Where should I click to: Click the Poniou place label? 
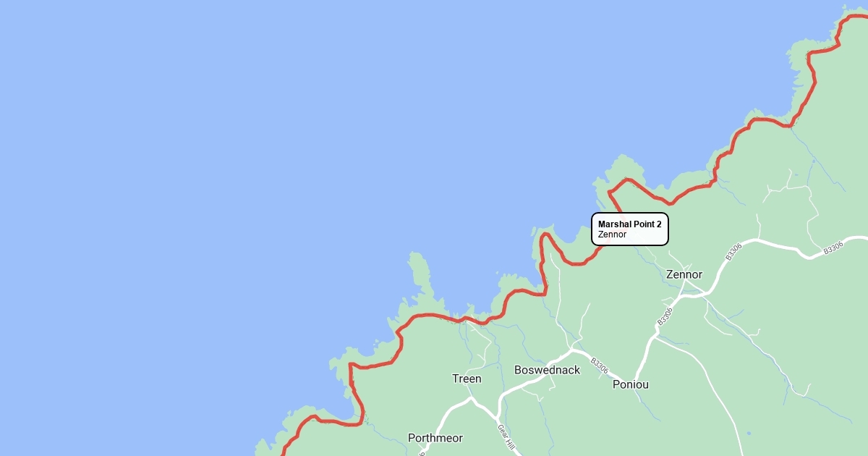coord(631,384)
